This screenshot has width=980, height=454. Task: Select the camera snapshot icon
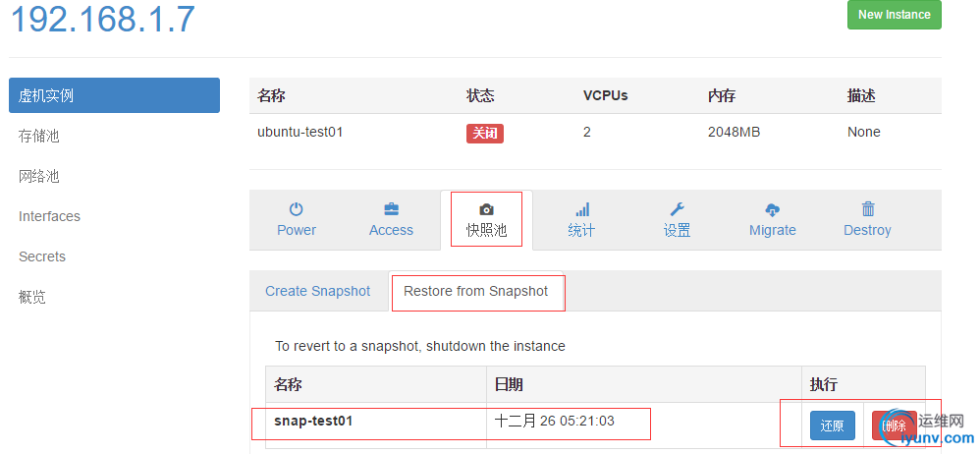(x=486, y=209)
